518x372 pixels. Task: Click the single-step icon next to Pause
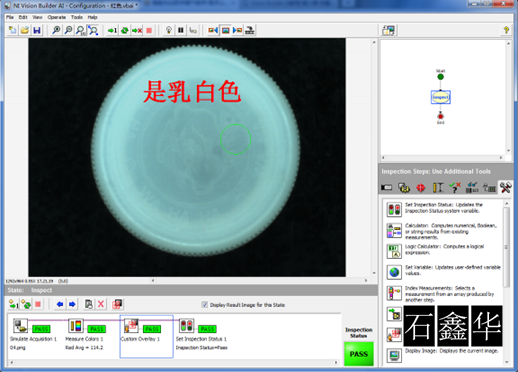coord(193,30)
